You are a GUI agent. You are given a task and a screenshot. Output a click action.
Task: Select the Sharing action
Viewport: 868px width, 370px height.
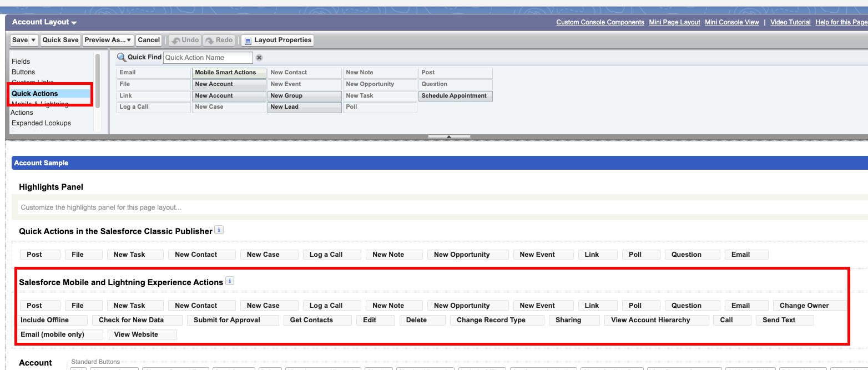point(574,320)
